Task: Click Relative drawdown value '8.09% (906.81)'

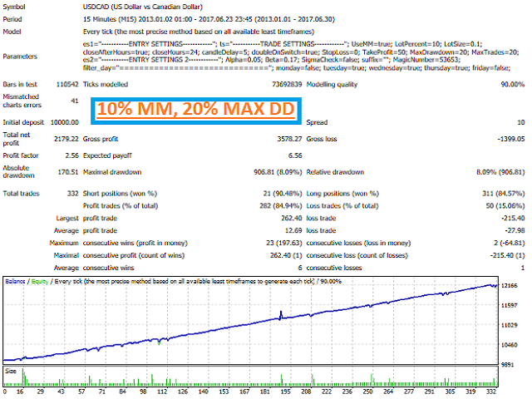Action: 500,172
